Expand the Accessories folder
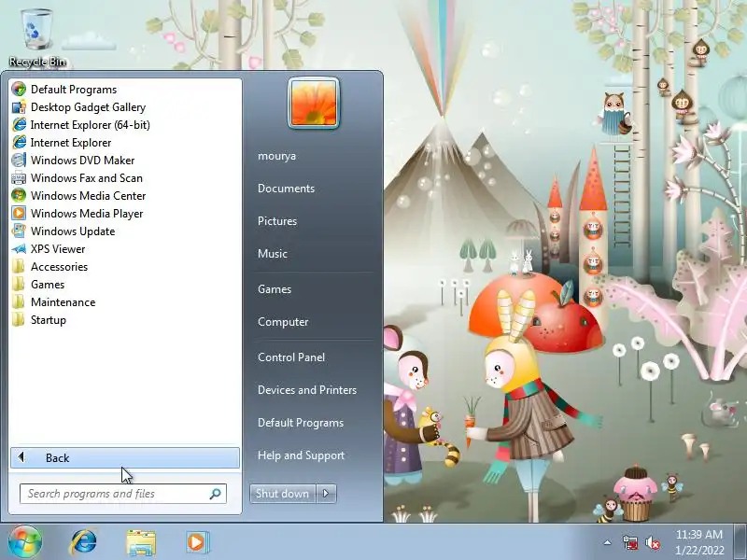The height and width of the screenshot is (560, 747). click(x=125, y=266)
